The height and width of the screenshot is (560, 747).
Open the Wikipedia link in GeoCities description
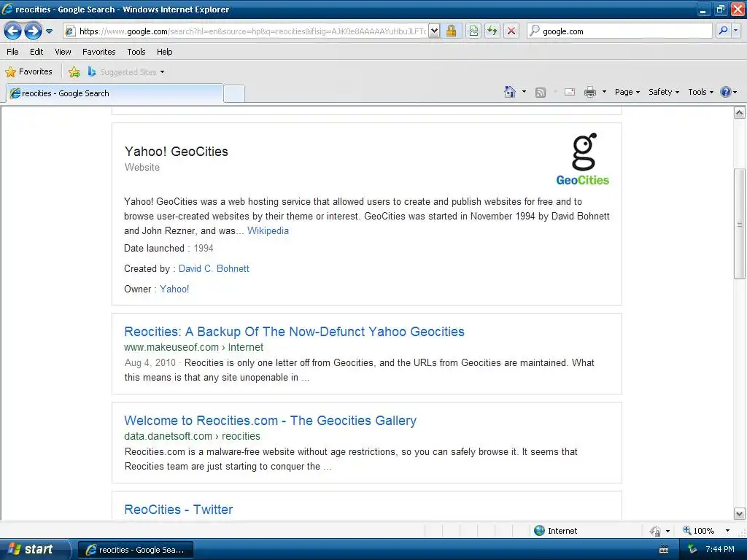pos(268,231)
